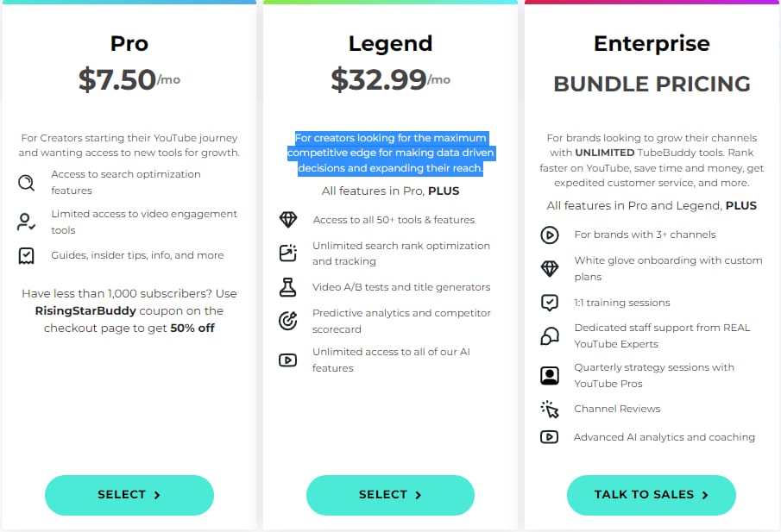This screenshot has height=532, width=781.
Task: Click the bookmark guides and tips icon
Action: pos(26,256)
